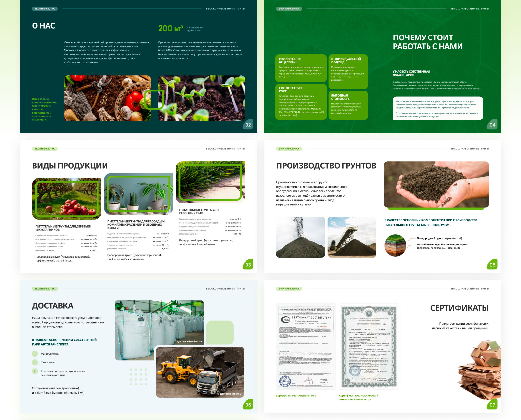Click the Доставка биг-бэгами photo caption
Viewport: 521px width, 420px height.
190,342
